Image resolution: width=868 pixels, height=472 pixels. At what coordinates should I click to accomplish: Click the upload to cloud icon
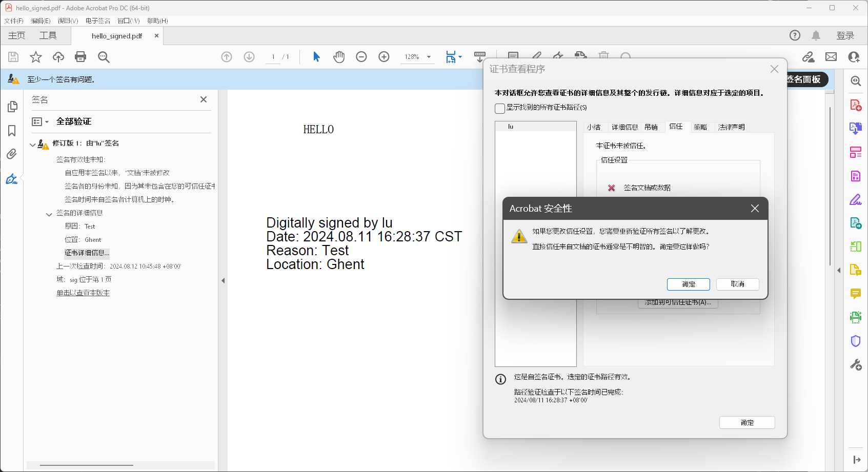point(58,57)
